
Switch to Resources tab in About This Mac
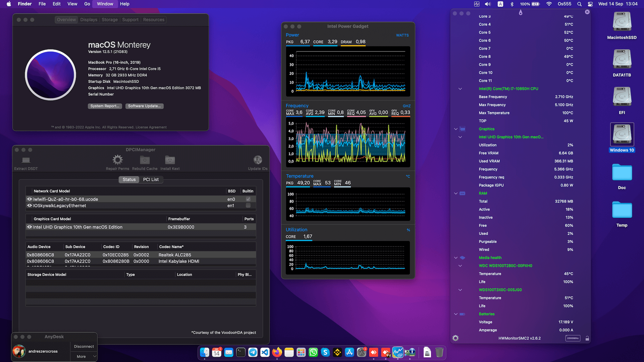tap(154, 20)
